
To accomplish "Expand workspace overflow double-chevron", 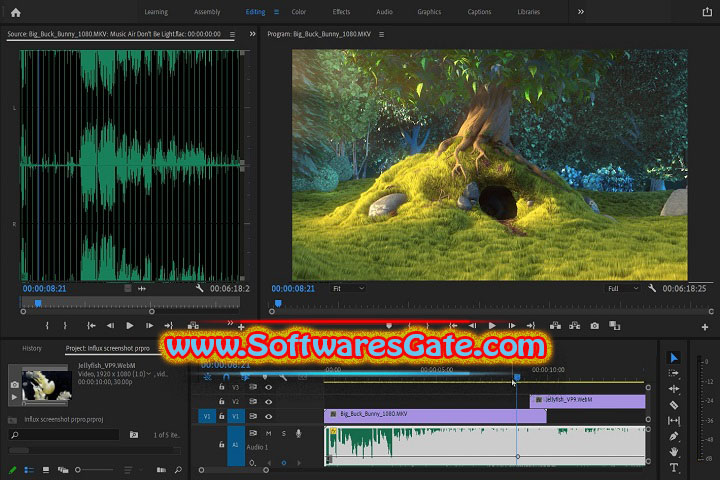I will [581, 11].
